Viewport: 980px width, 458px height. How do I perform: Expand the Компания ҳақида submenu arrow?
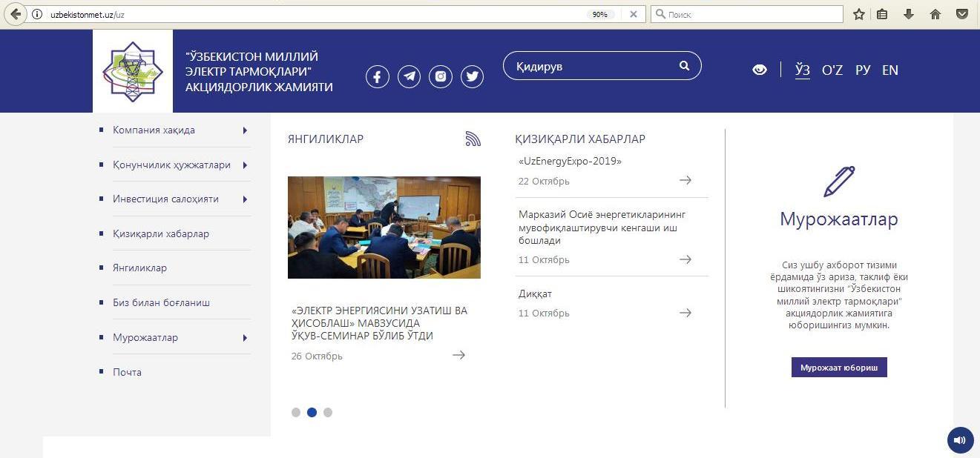click(x=245, y=130)
